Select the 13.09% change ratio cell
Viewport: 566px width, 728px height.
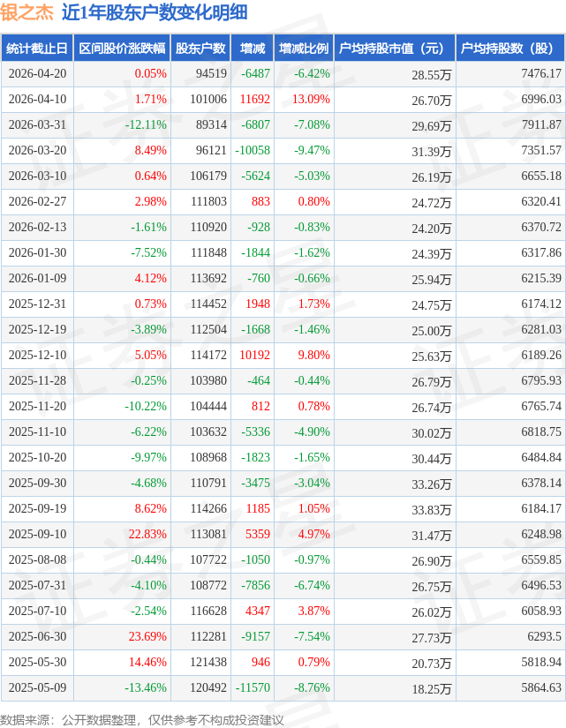click(304, 100)
